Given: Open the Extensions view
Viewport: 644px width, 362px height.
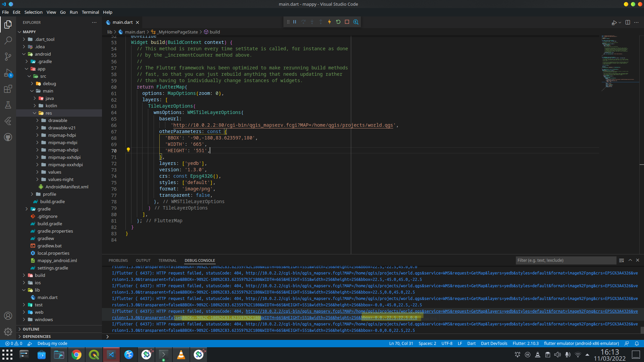Looking at the screenshot, I should 8,89.
